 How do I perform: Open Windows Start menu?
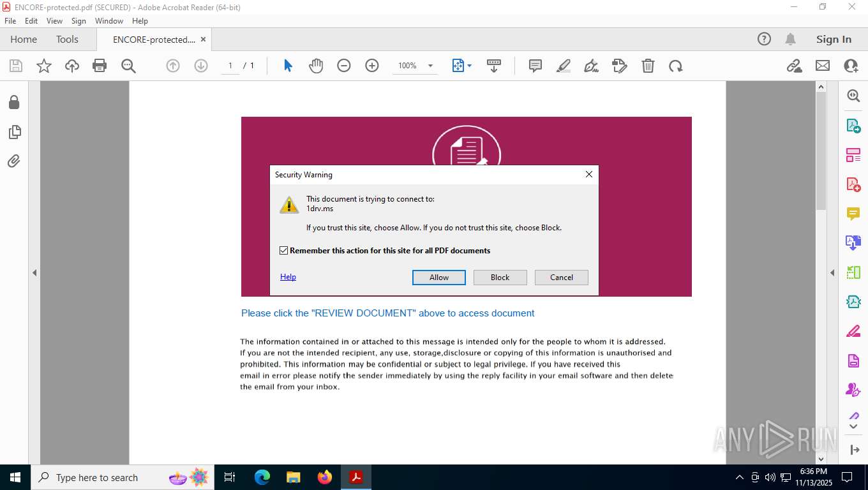pyautogui.click(x=15, y=477)
